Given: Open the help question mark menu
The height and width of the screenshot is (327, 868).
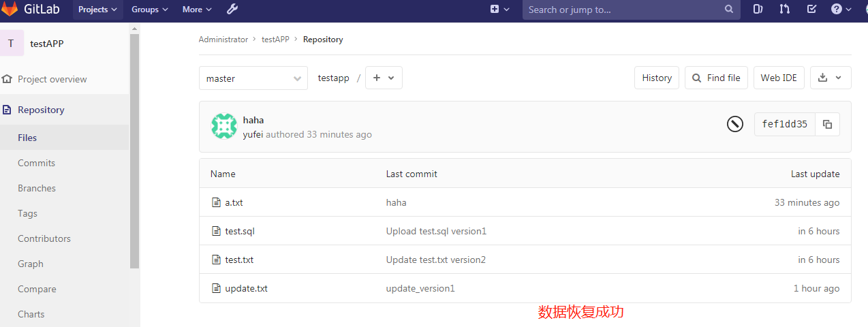Looking at the screenshot, I should coord(841,10).
